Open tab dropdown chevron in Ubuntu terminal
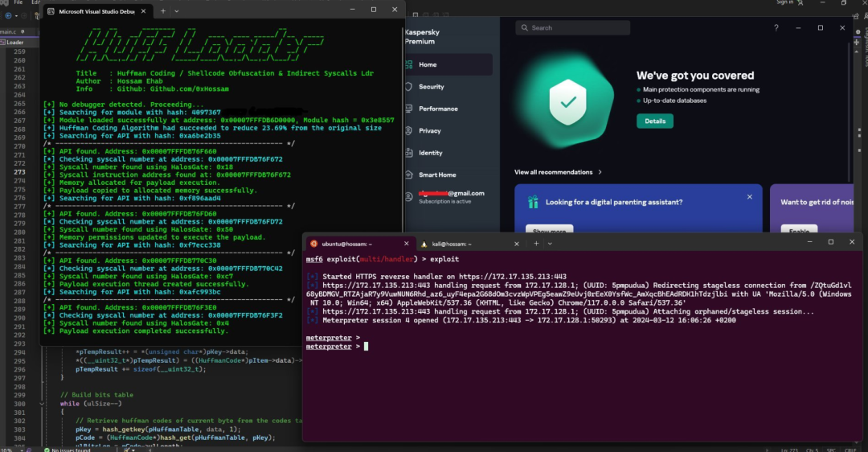Viewport: 868px width, 452px height. [x=550, y=244]
